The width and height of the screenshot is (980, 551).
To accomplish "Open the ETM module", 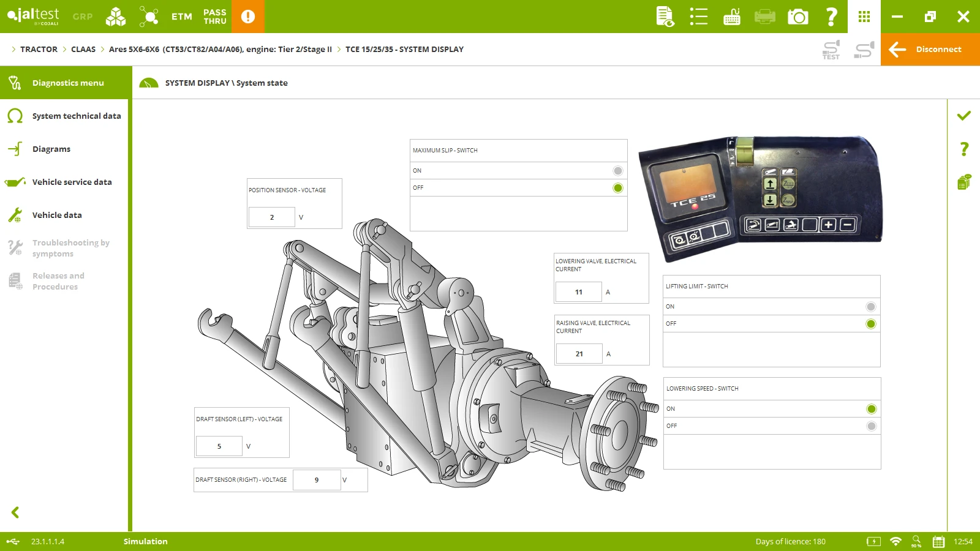I will pos(181,17).
